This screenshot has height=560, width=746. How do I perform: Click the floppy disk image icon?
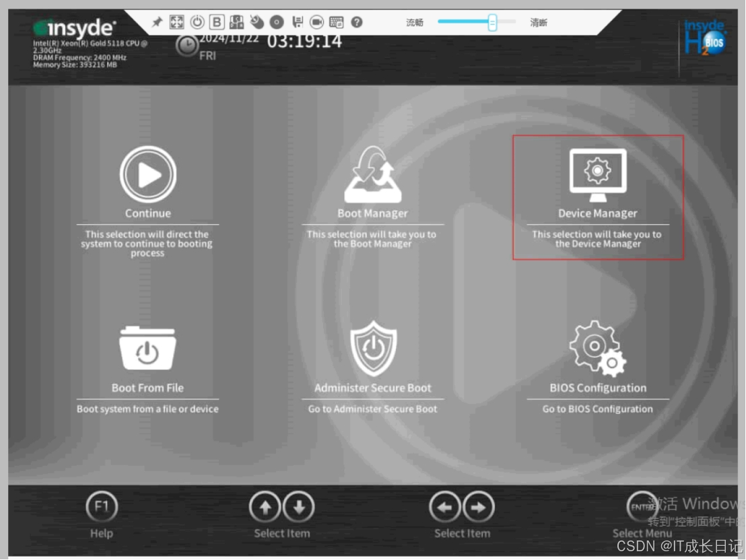point(298,22)
